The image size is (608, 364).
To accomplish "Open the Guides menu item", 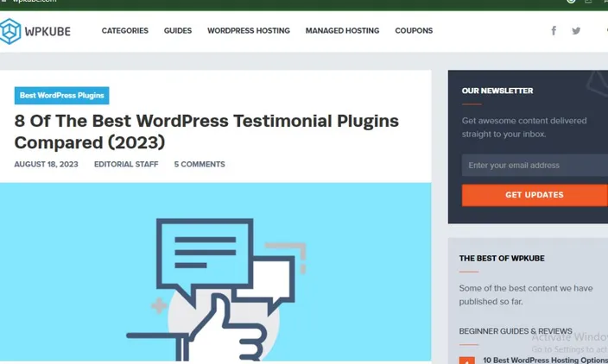I will coord(178,30).
